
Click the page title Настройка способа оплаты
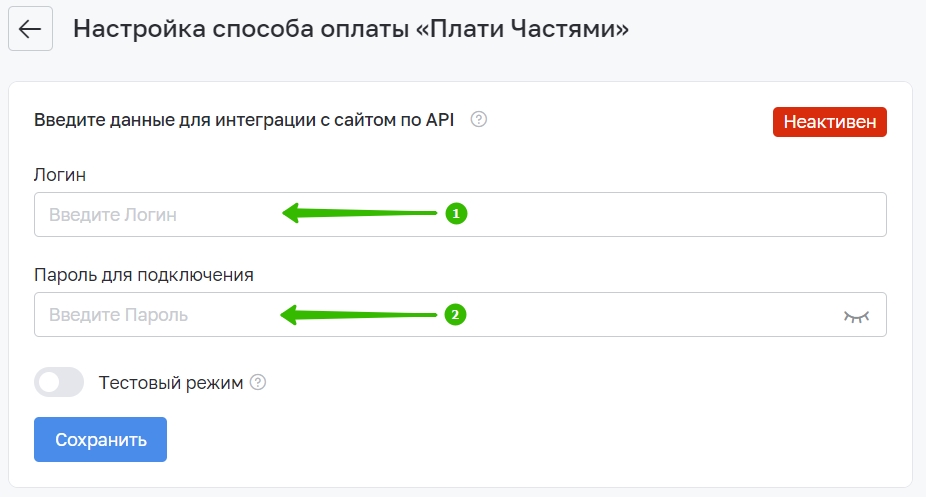(351, 28)
